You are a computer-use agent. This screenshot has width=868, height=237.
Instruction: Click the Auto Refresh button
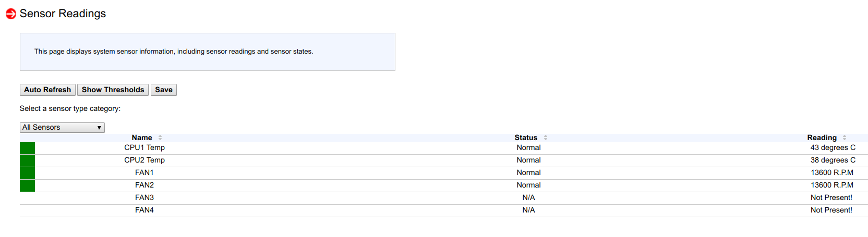pos(47,90)
